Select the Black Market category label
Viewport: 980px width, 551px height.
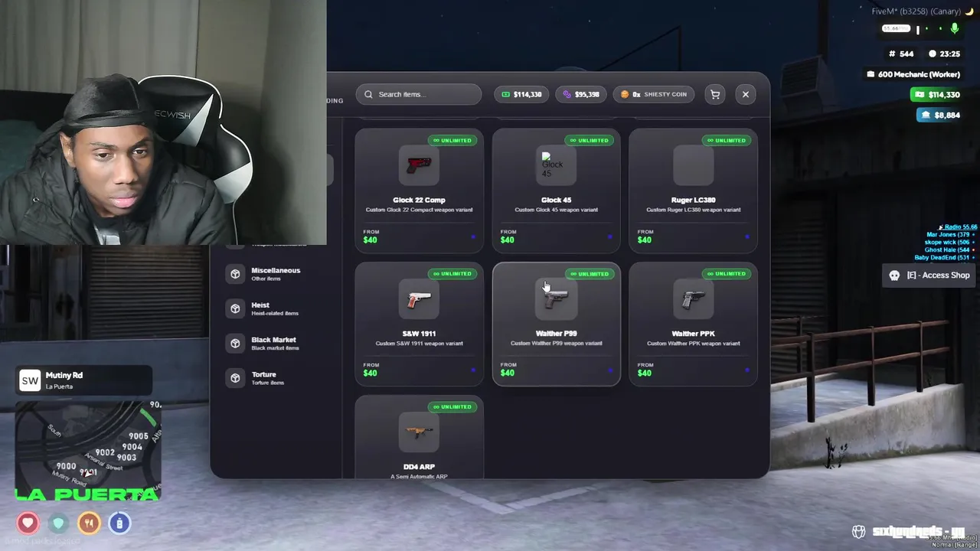point(273,339)
